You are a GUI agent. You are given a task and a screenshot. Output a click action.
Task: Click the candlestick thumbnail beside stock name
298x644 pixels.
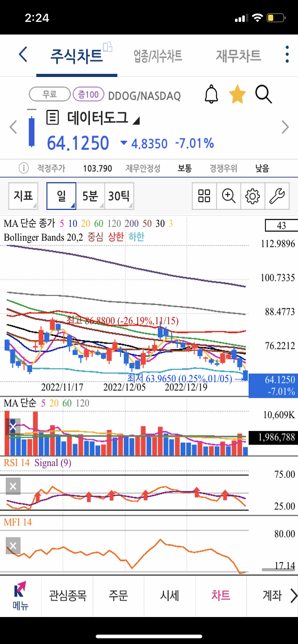click(x=31, y=128)
